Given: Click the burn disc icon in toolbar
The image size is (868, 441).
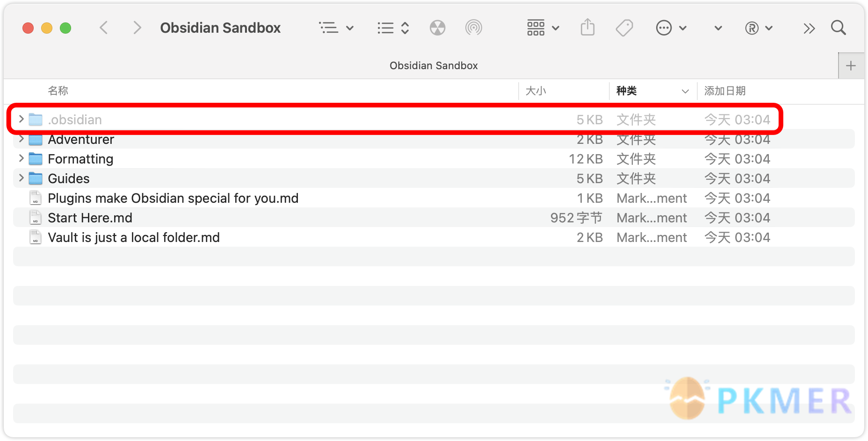Looking at the screenshot, I should tap(437, 28).
